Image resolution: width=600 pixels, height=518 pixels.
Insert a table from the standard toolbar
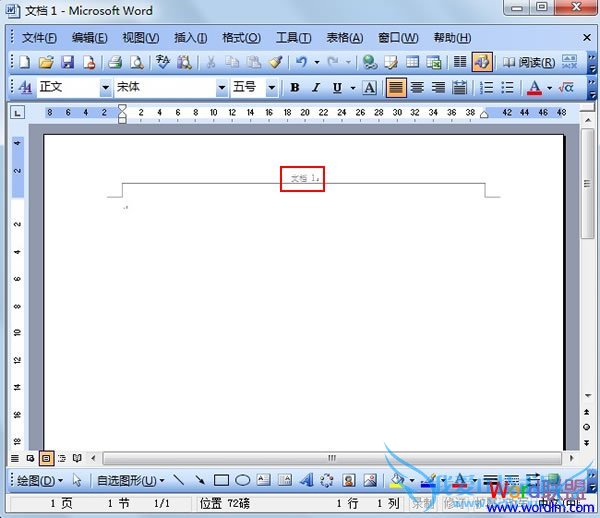pos(412,62)
